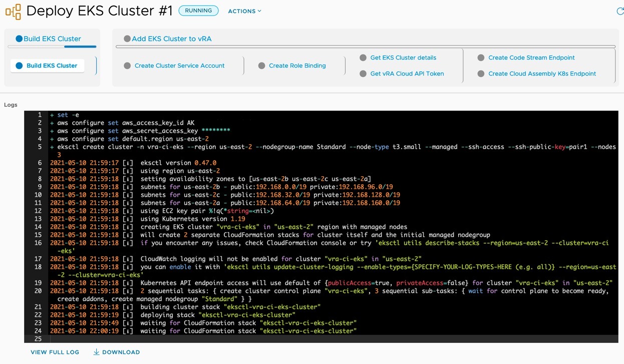
Task: Select the Add EKS Cluster to vRA stage
Action: [x=171, y=39]
